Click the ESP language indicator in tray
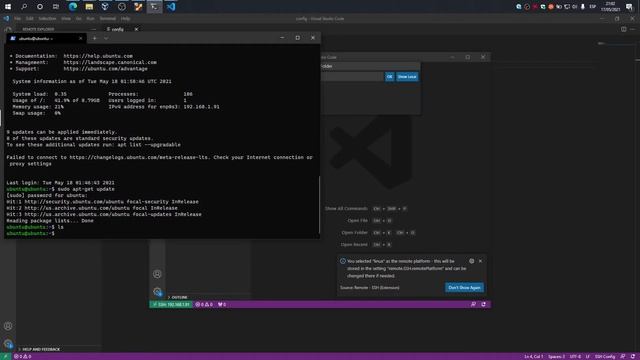 [x=592, y=7]
